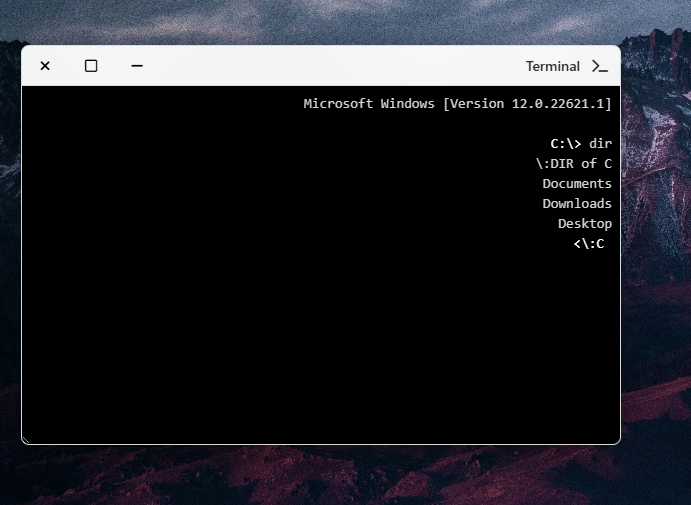Select the Desktop directory entry

[585, 224]
